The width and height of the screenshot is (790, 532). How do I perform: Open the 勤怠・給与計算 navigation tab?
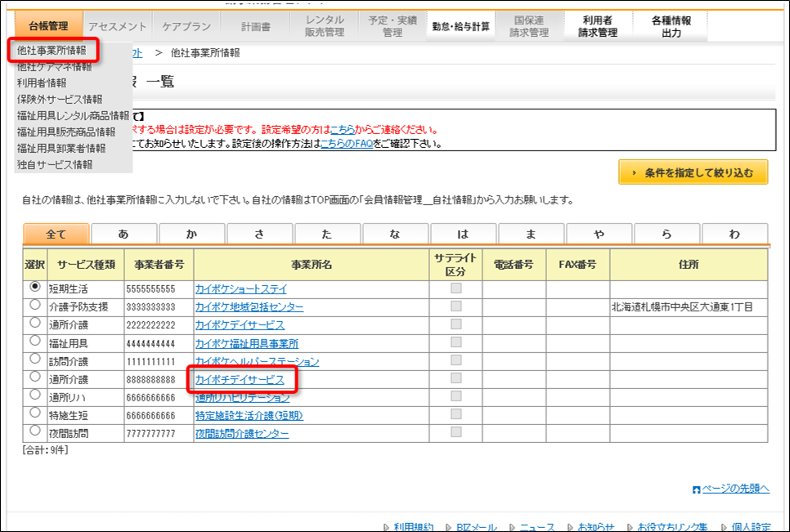(x=461, y=26)
